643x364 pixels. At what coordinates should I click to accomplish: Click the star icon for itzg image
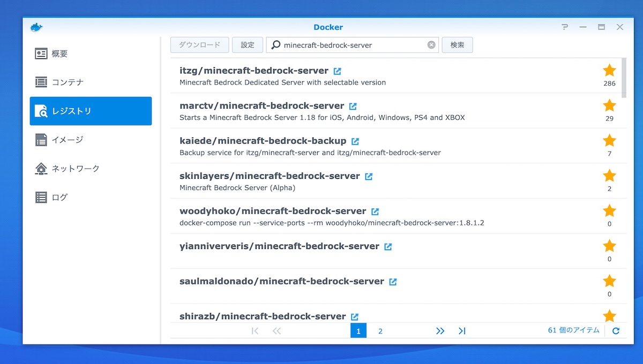click(x=609, y=70)
